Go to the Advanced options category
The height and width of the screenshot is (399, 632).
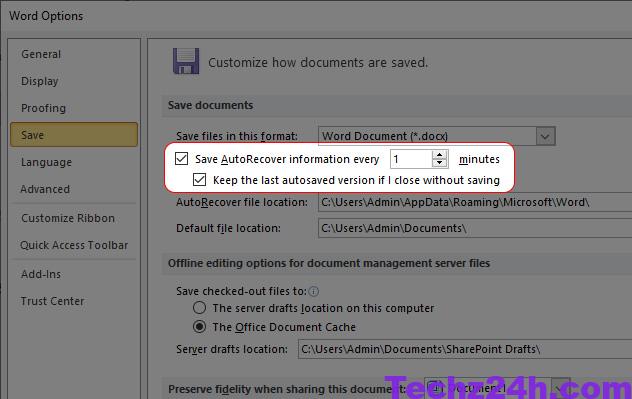click(45, 189)
